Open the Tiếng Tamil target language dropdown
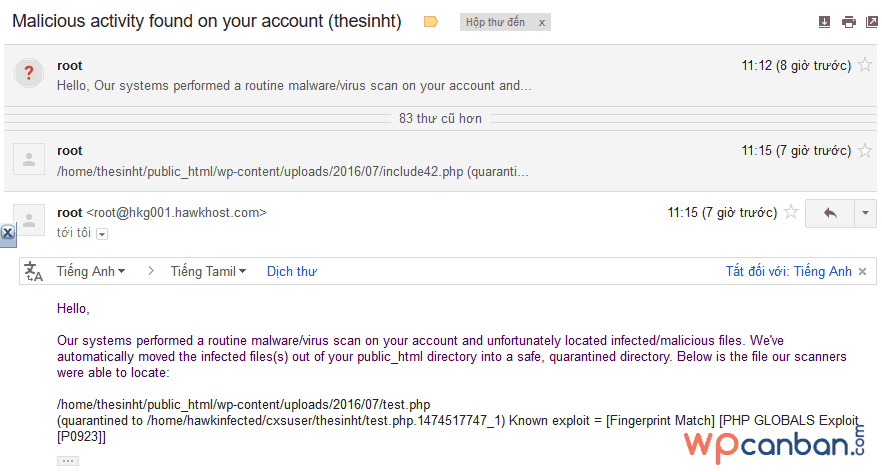 click(x=208, y=272)
